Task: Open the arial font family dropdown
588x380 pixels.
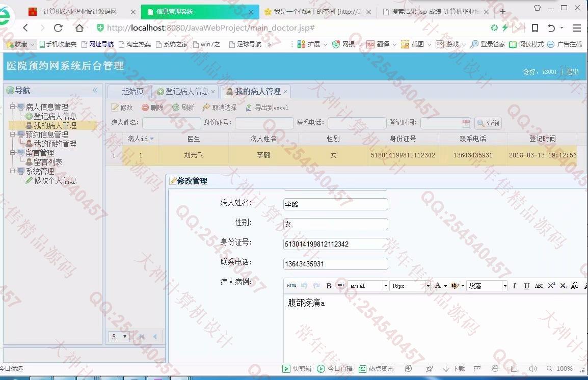Action: point(385,286)
